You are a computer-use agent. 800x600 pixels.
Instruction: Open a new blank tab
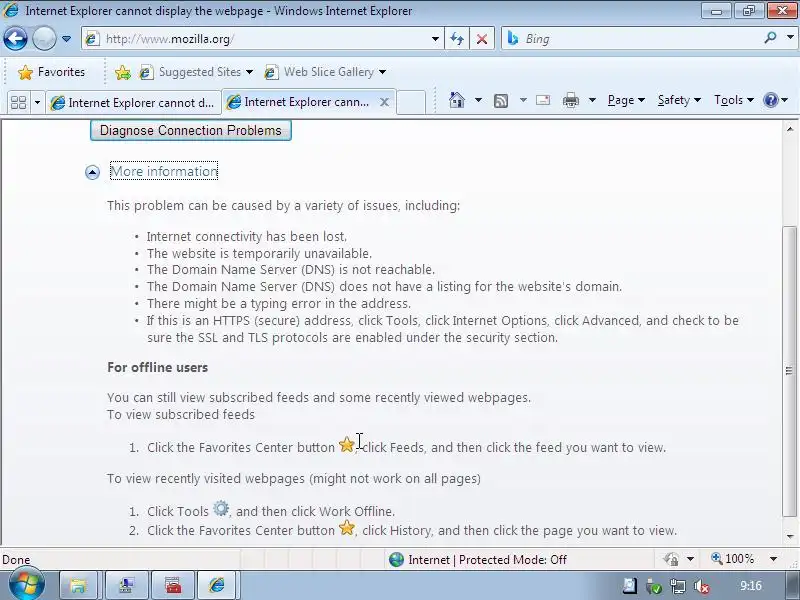tap(411, 103)
